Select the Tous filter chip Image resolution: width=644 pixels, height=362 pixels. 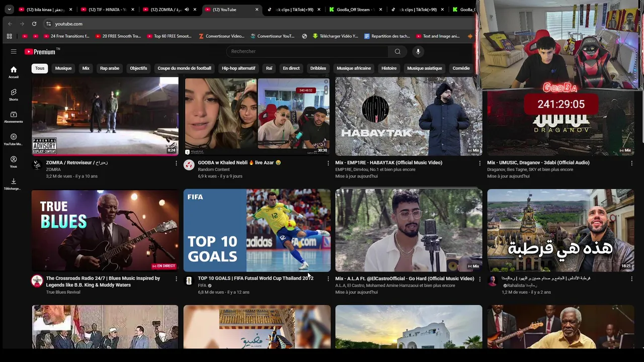[x=40, y=68]
